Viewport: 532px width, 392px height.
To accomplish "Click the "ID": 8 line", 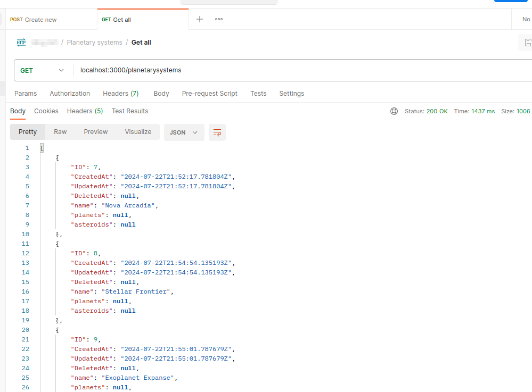I will tap(86, 253).
